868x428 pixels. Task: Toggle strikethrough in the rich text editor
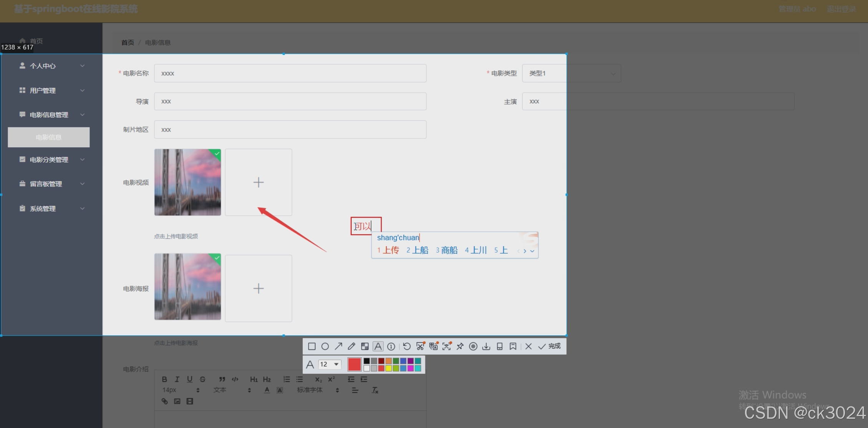point(202,379)
